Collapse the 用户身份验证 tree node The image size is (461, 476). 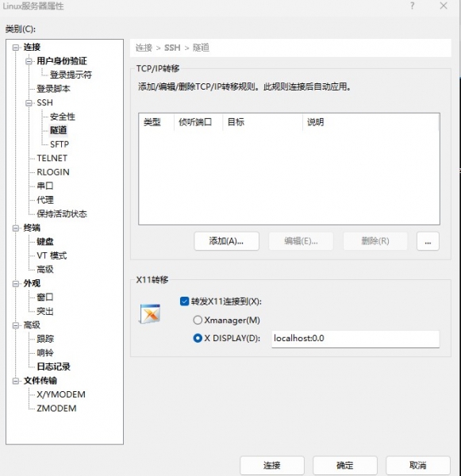[29, 61]
